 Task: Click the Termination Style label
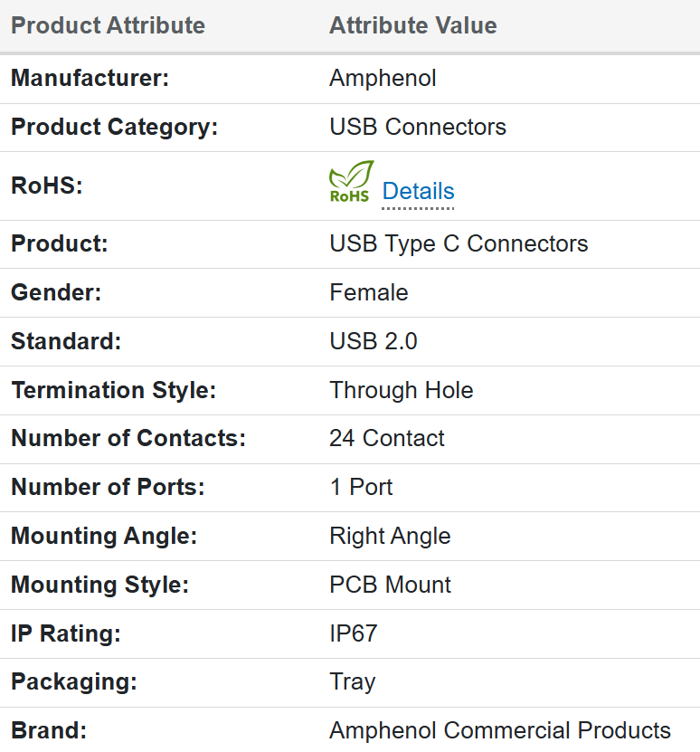(x=113, y=391)
